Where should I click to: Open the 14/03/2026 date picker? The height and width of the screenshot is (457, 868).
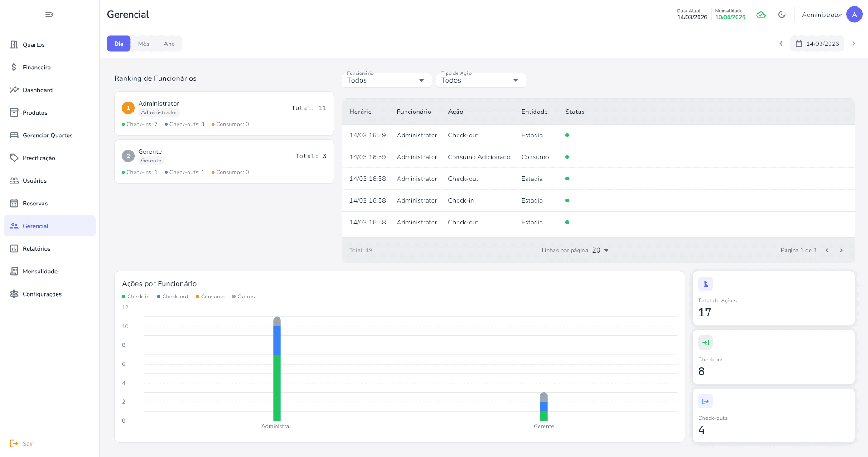pos(817,44)
